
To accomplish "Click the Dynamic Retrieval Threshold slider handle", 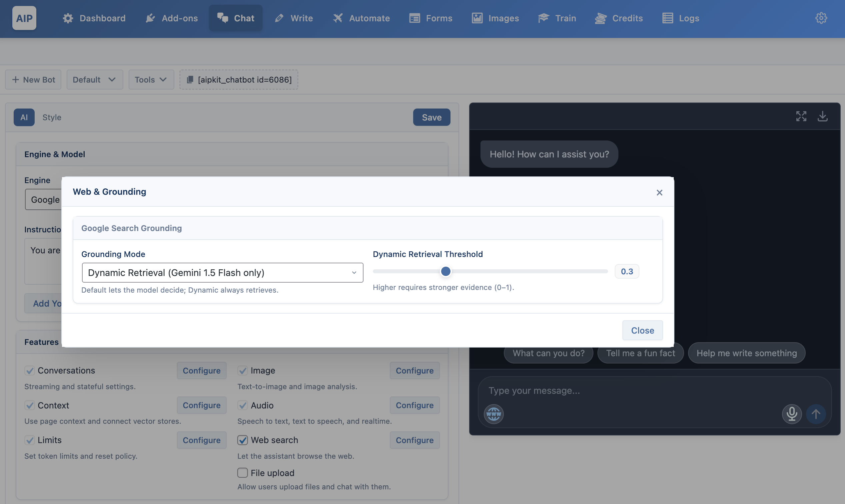I will point(445,271).
